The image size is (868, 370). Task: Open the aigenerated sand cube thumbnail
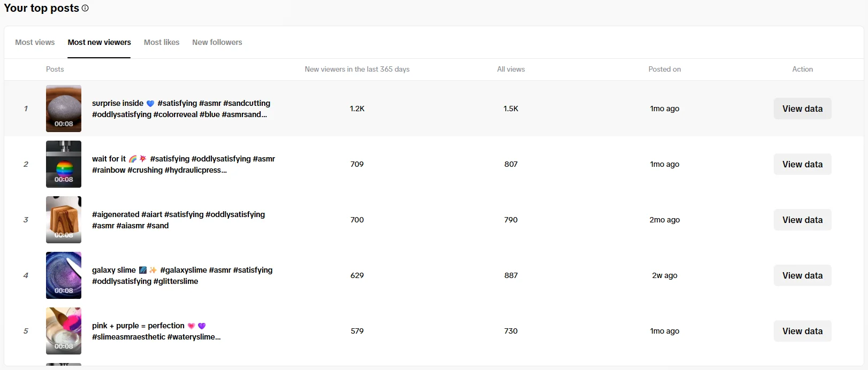[x=64, y=220]
